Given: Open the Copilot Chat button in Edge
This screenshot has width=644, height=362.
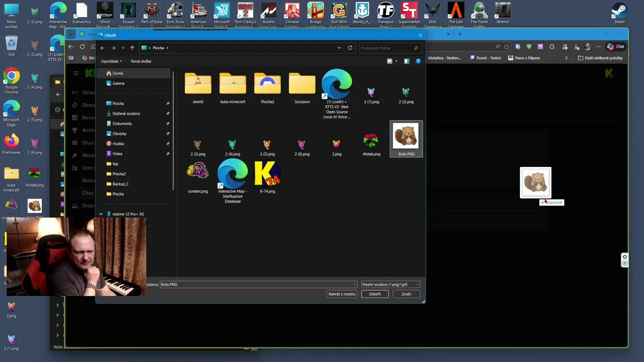Looking at the screenshot, I should tap(616, 46).
